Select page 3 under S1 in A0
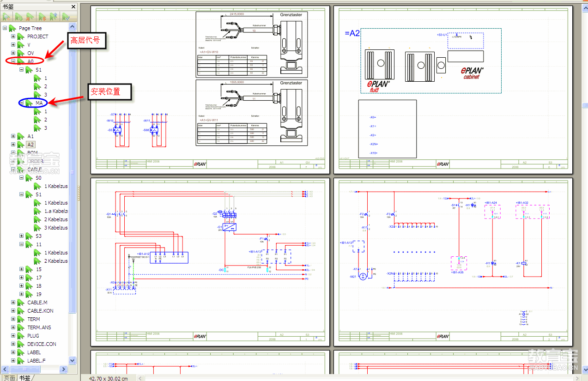The height and width of the screenshot is (381, 588). tap(46, 95)
